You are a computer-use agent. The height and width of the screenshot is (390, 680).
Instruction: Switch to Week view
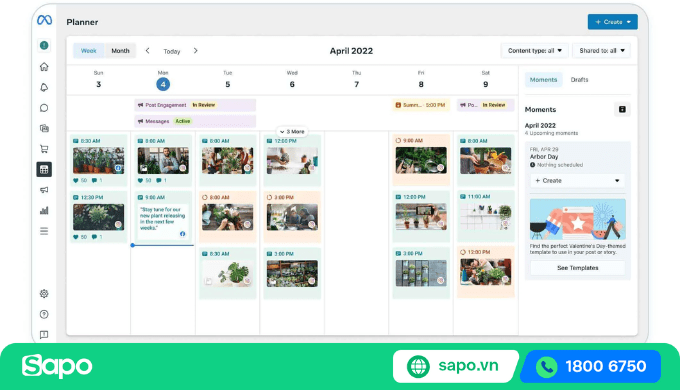[x=88, y=51]
